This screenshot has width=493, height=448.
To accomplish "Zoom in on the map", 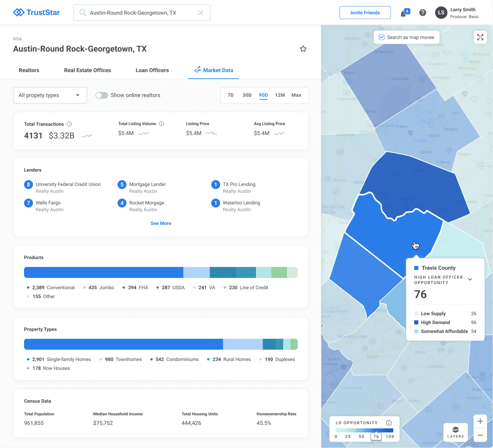I will click(480, 421).
